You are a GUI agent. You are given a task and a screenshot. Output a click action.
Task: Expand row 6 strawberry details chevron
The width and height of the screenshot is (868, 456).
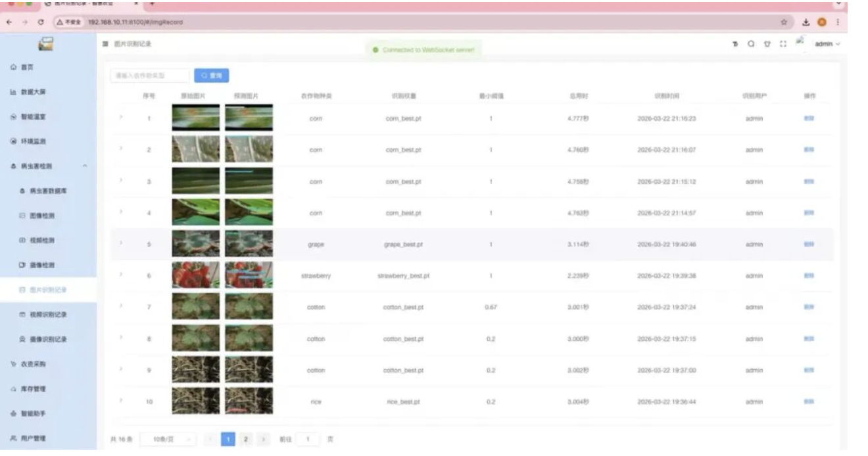pyautogui.click(x=121, y=276)
